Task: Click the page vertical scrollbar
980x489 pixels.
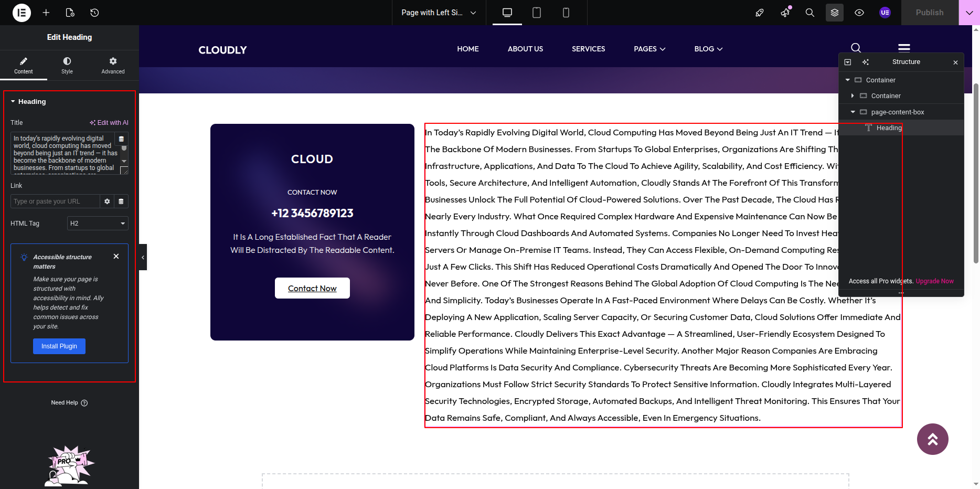Action: click(x=976, y=173)
